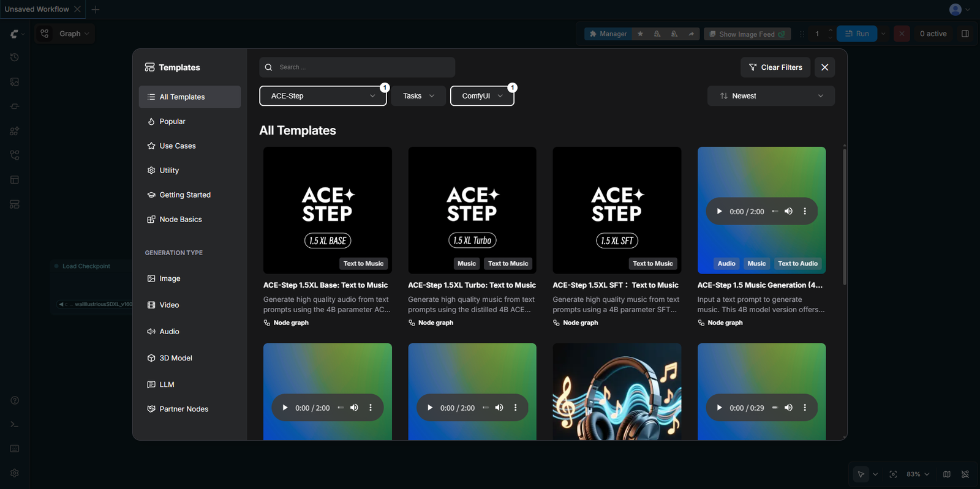Click the Run button

(857, 34)
